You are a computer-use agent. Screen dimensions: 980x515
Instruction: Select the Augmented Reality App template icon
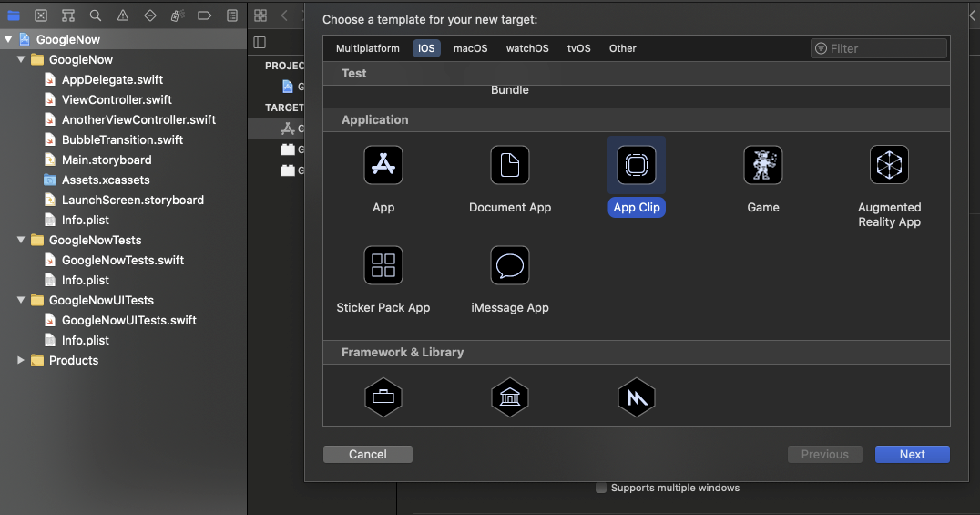(x=889, y=165)
